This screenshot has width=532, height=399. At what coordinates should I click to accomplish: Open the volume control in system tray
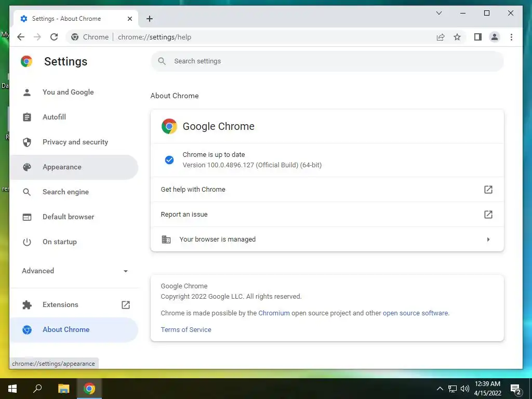tap(464, 389)
